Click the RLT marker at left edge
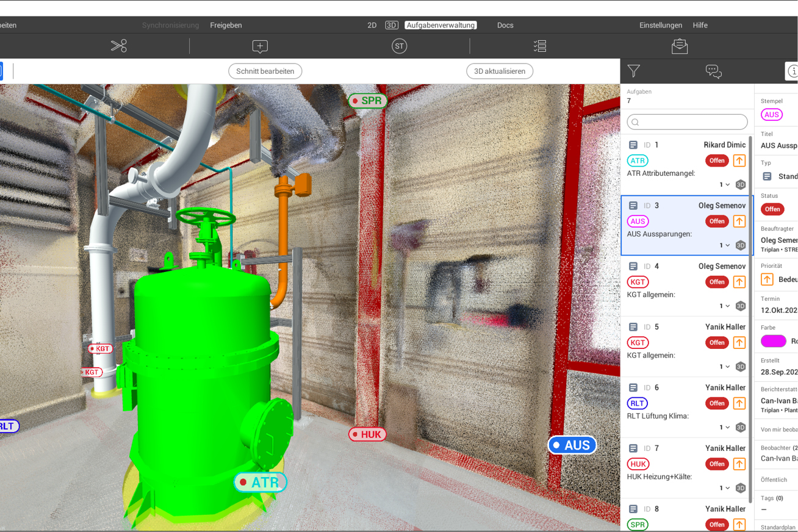 click(8, 426)
